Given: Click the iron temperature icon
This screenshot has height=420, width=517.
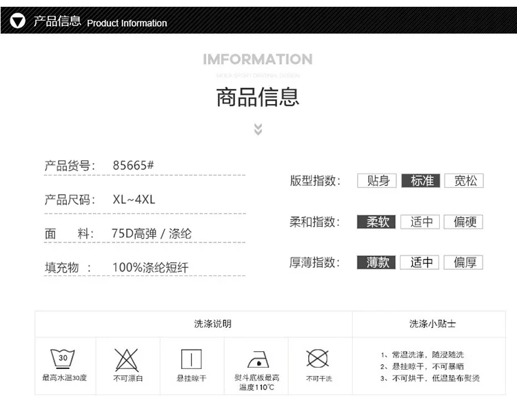Looking at the screenshot, I should tap(258, 359).
